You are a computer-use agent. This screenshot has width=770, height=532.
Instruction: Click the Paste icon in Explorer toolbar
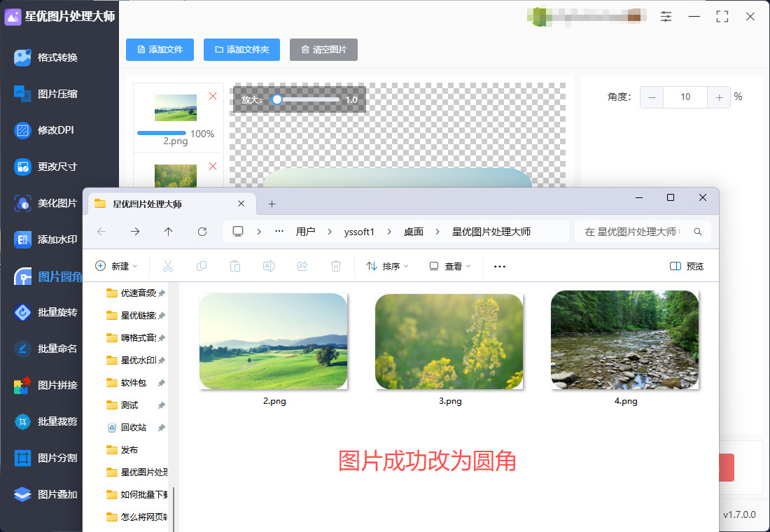pos(235,266)
